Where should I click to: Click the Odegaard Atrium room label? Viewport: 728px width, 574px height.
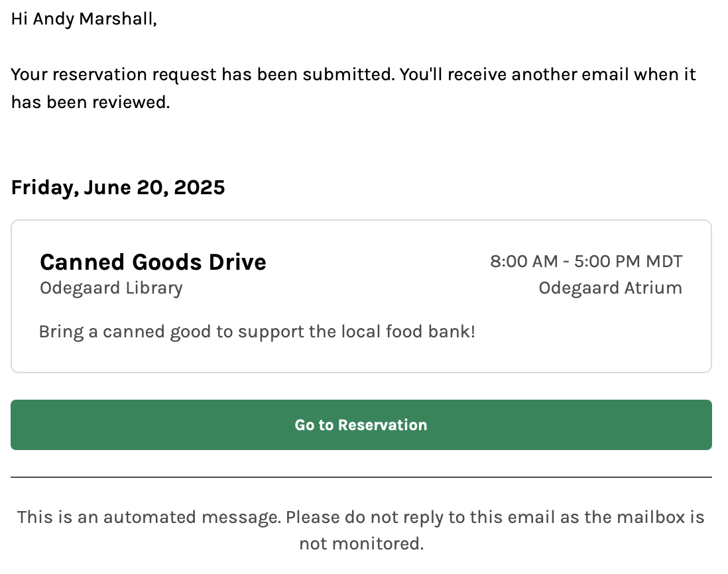pyautogui.click(x=610, y=288)
